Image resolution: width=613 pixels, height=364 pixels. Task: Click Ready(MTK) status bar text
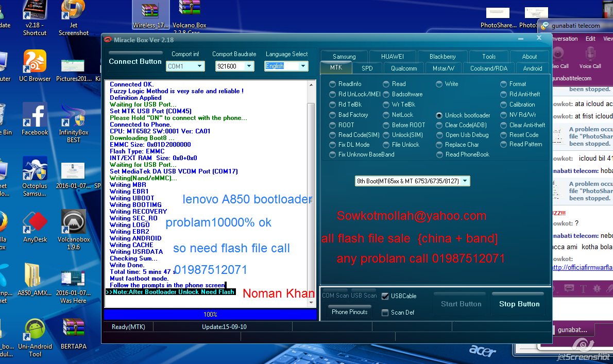[x=128, y=326]
